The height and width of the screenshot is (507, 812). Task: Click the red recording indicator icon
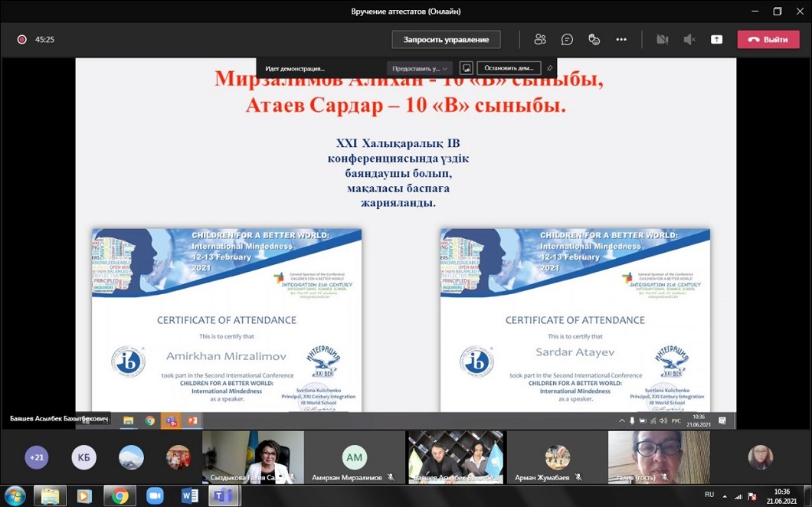(22, 40)
